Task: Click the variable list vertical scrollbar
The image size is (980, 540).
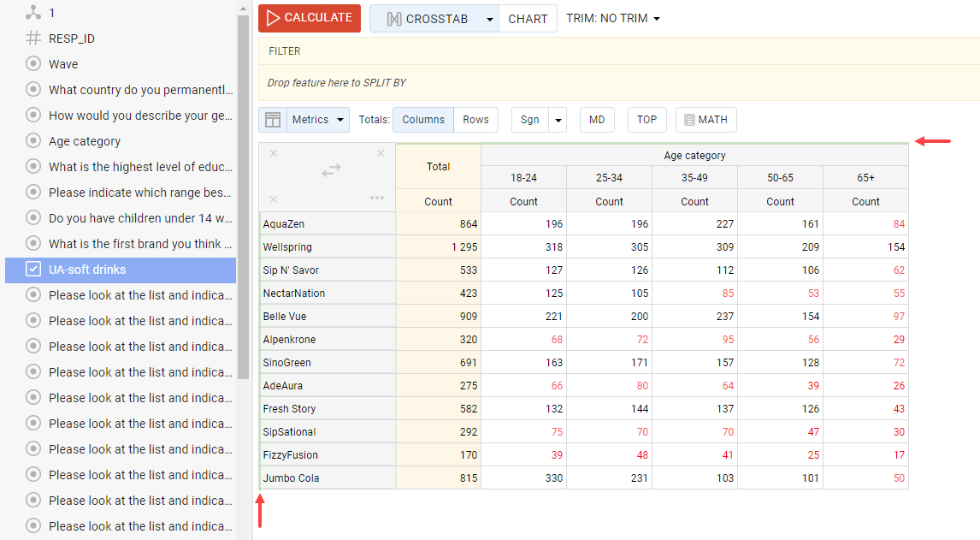Action: (243, 171)
